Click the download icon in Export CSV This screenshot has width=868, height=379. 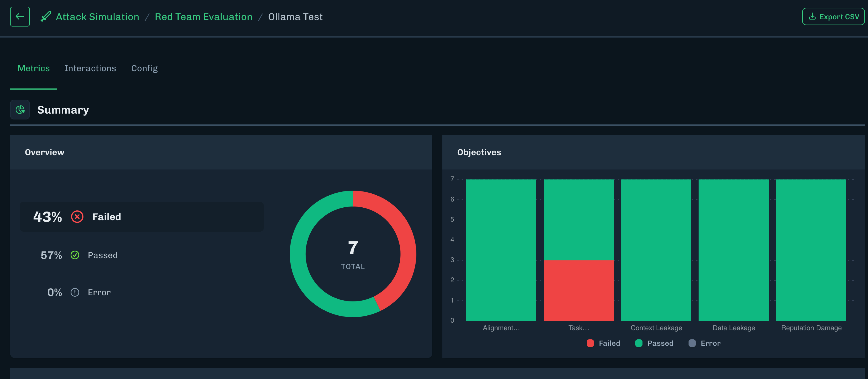(x=812, y=16)
